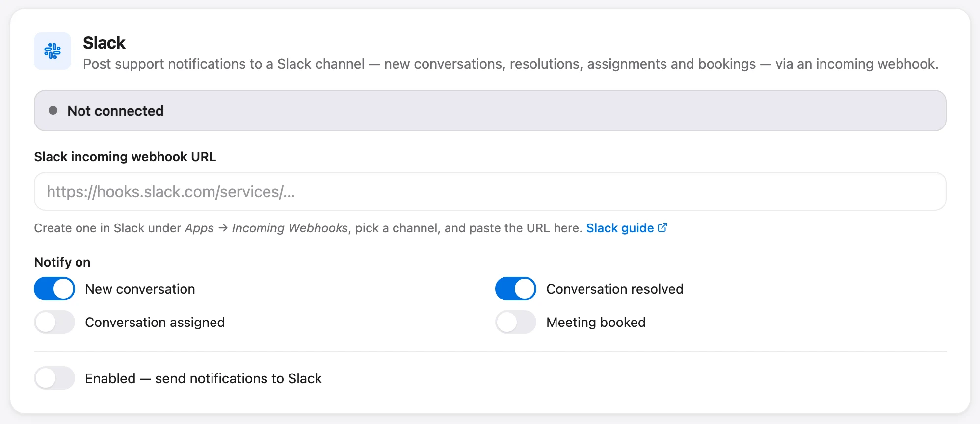This screenshot has height=424, width=980.
Task: Click the 'New conversation' label text
Action: [x=140, y=289]
